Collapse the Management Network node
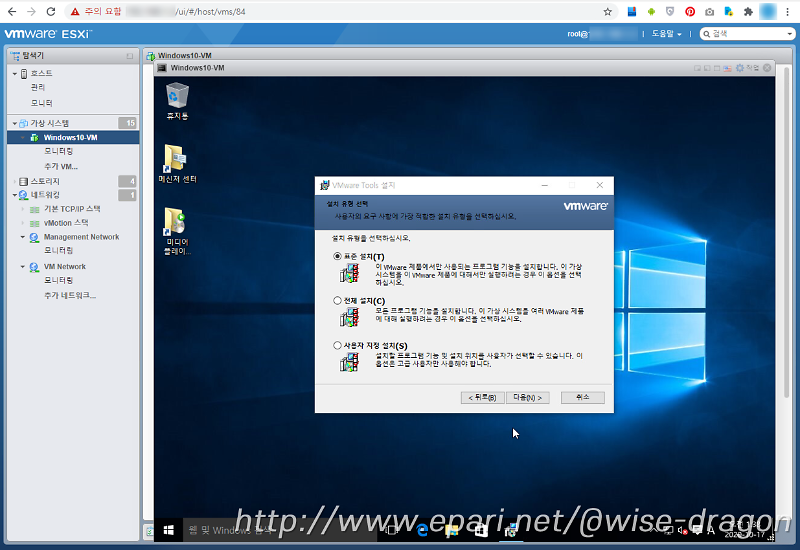Viewport: 800px width, 550px height. [x=22, y=237]
